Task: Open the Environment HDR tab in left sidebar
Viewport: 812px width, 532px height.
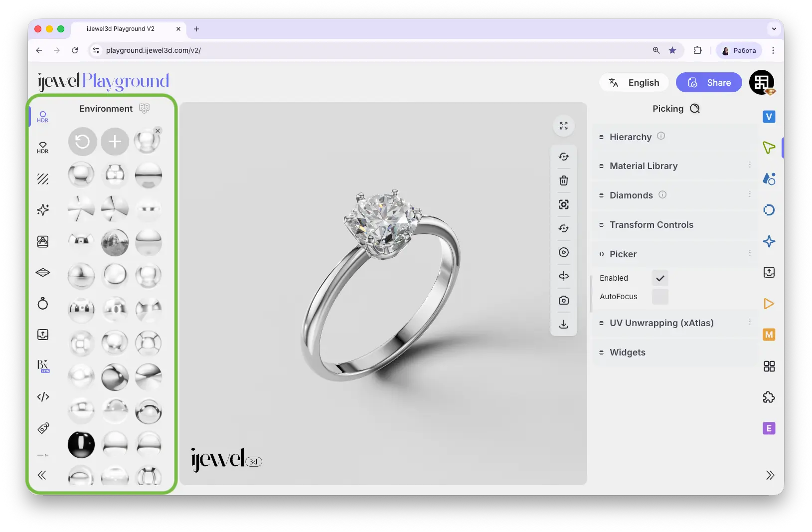Action: (43, 117)
